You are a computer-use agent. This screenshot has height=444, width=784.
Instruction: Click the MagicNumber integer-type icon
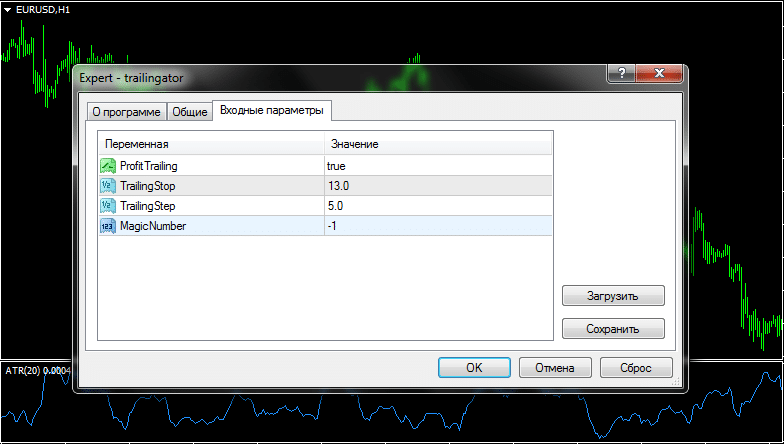(x=108, y=226)
